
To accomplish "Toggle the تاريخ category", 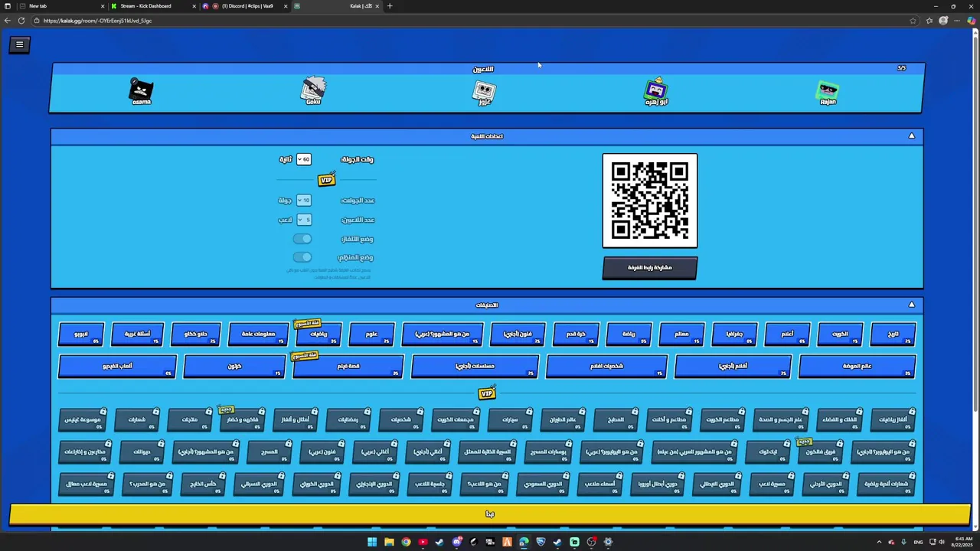I will (x=893, y=334).
